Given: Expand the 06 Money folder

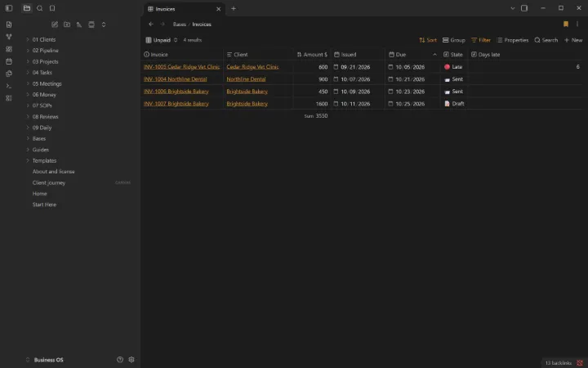Looking at the screenshot, I should tap(44, 95).
